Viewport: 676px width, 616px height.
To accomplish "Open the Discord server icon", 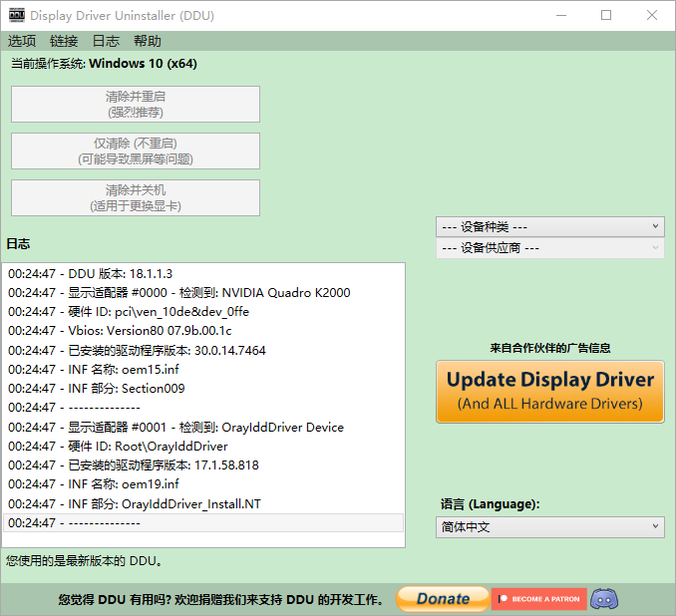I will pos(604,599).
